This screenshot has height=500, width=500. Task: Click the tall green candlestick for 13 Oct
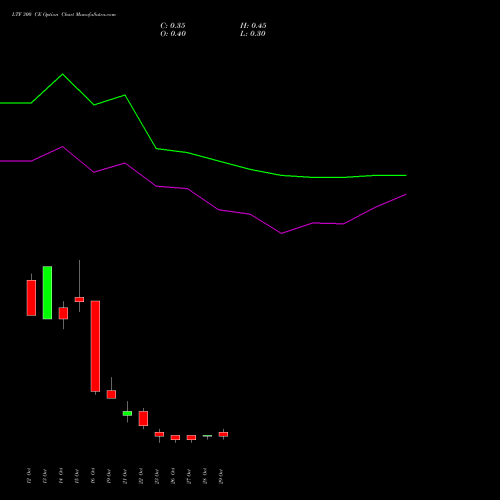[47, 293]
